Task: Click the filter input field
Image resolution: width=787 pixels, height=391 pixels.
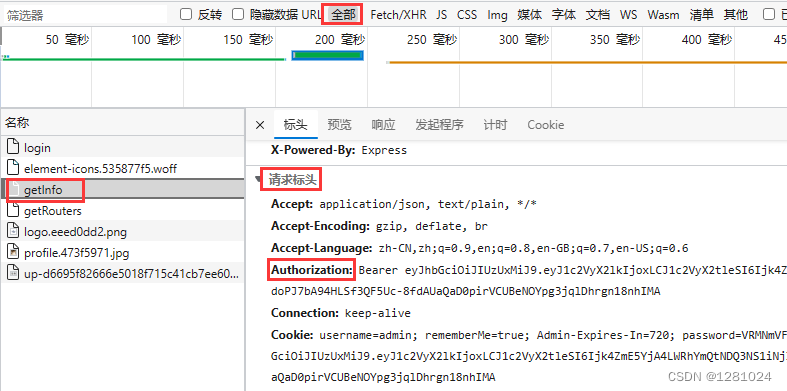Action: [x=85, y=15]
